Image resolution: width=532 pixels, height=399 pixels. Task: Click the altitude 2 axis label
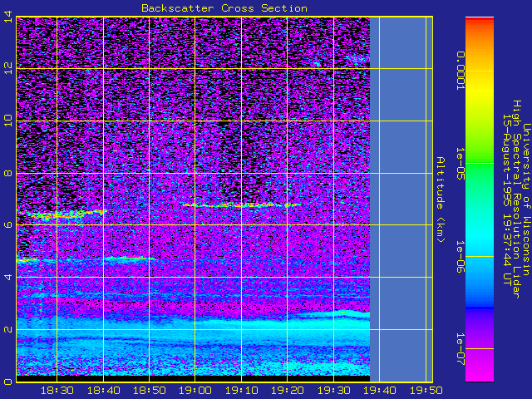tap(7, 329)
